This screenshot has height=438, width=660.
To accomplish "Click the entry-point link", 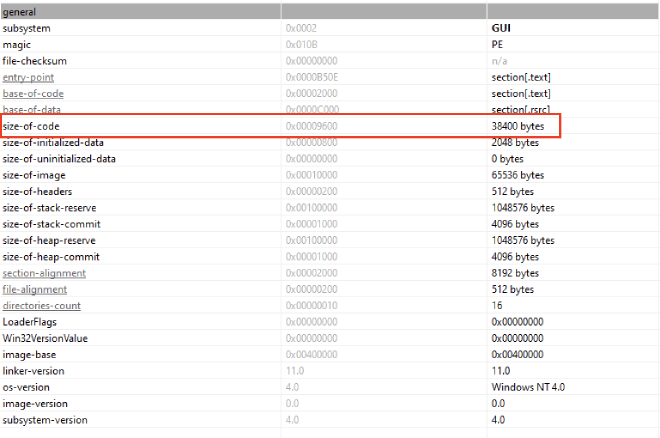I will (x=28, y=77).
